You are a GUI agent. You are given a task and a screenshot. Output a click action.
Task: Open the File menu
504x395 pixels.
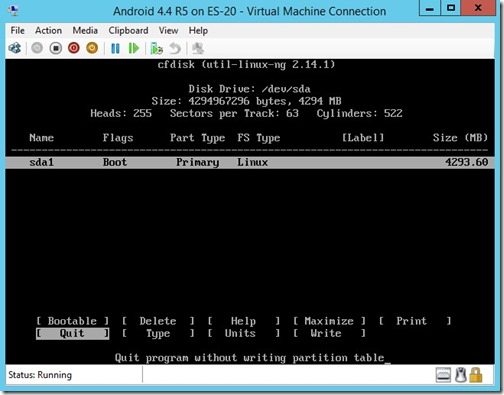17,31
